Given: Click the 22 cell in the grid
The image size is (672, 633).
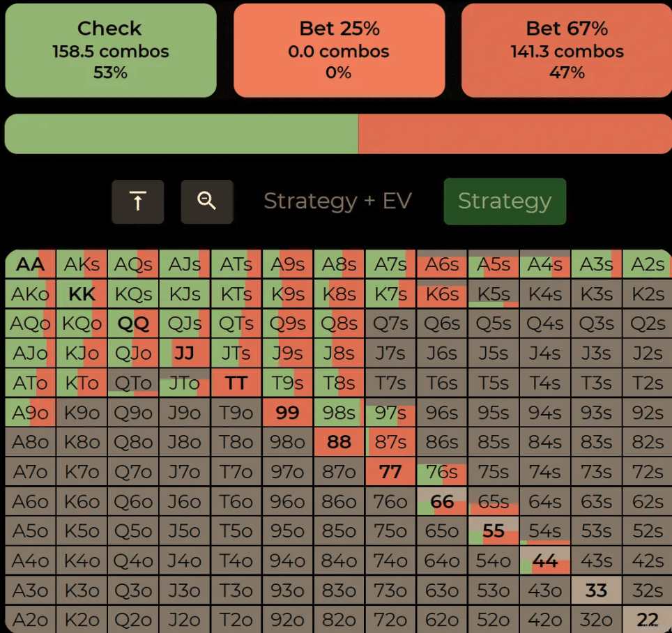Looking at the screenshot, I should (648, 620).
